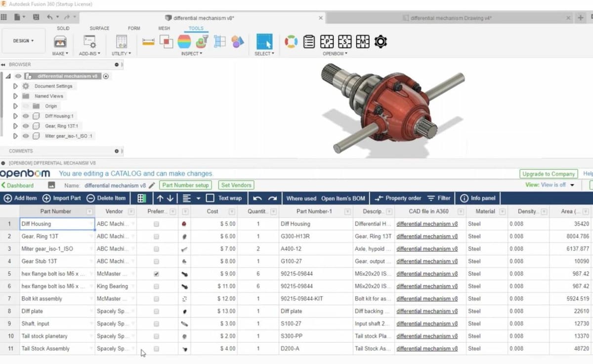Open OpenBOM settings gear icon

381,42
